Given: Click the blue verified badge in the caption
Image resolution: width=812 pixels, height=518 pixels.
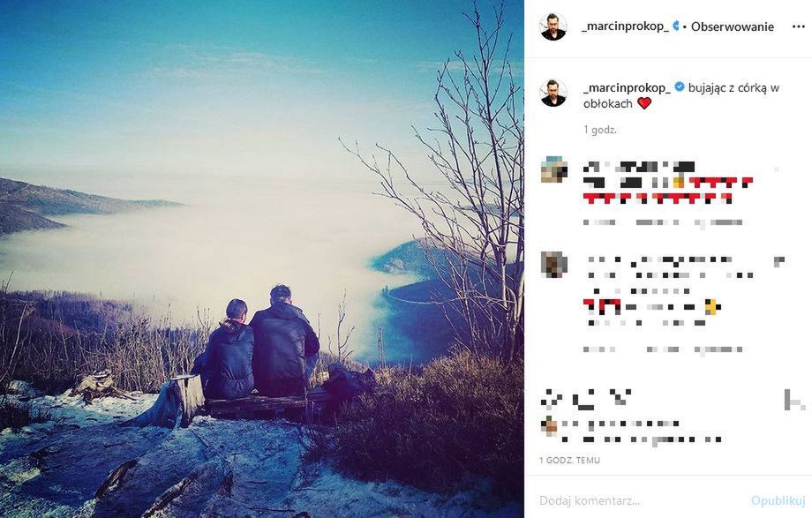Looking at the screenshot, I should [679, 87].
